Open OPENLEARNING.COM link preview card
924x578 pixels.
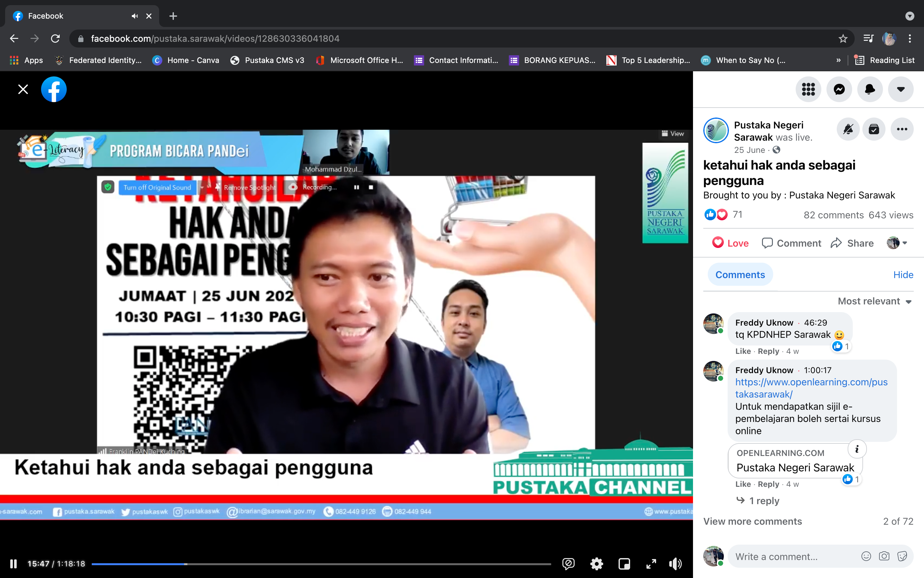pos(795,461)
